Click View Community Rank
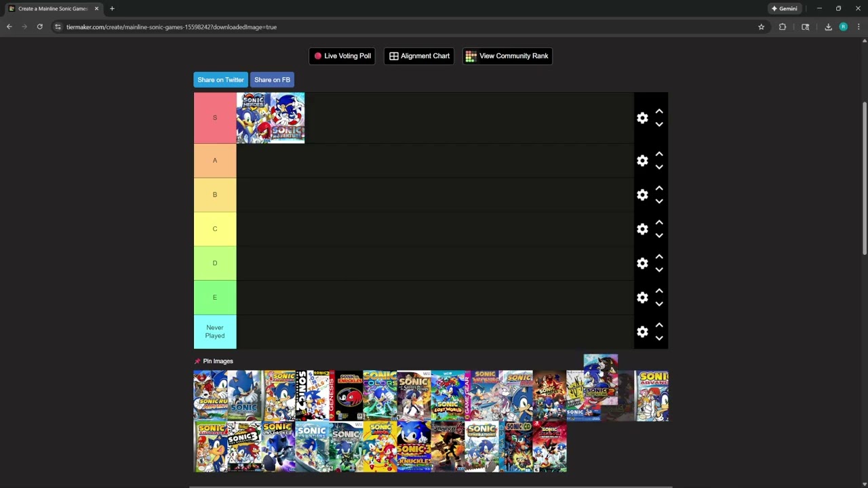 (507, 56)
